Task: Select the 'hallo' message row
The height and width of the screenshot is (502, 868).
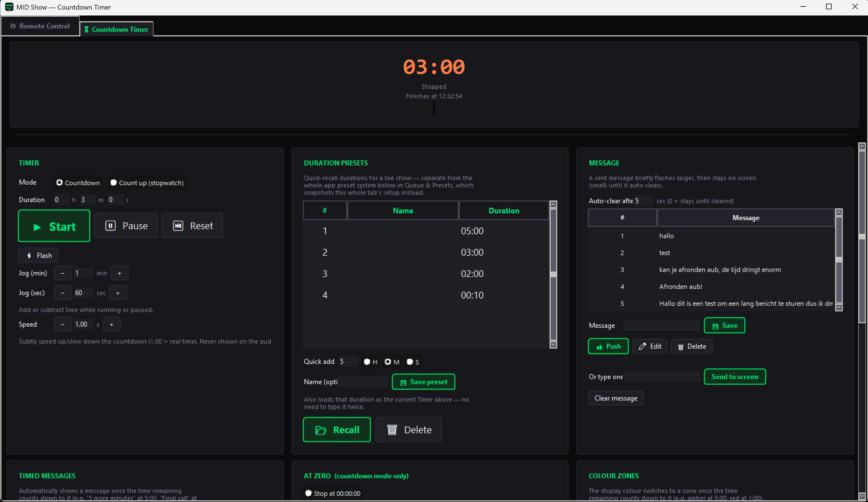Action: [712, 236]
